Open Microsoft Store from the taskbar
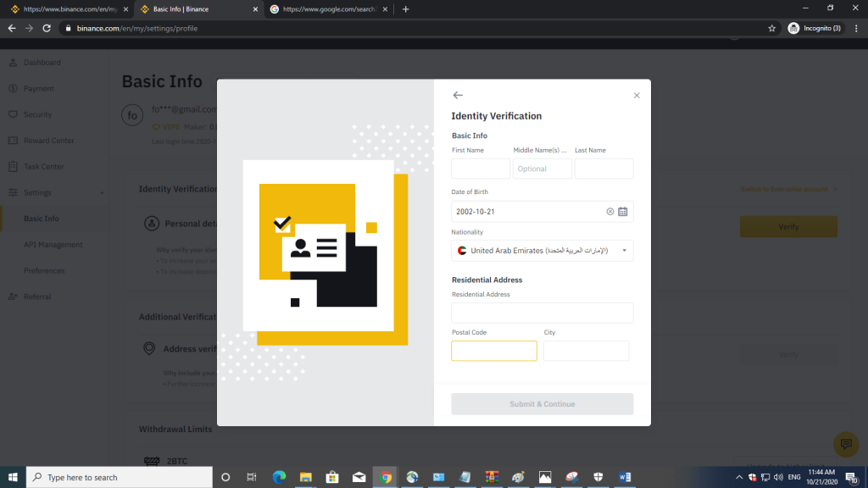868x488 pixels. [332, 477]
